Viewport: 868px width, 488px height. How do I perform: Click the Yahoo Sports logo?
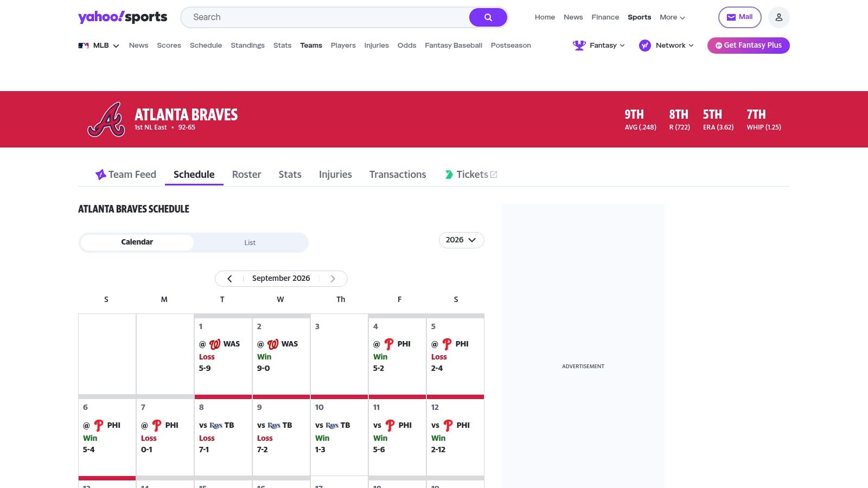point(123,17)
